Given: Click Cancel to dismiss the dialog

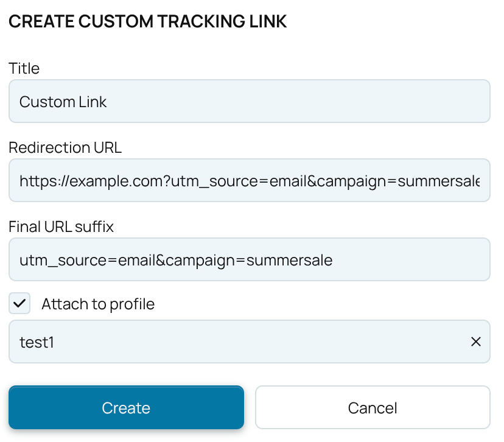Looking at the screenshot, I should (372, 407).
